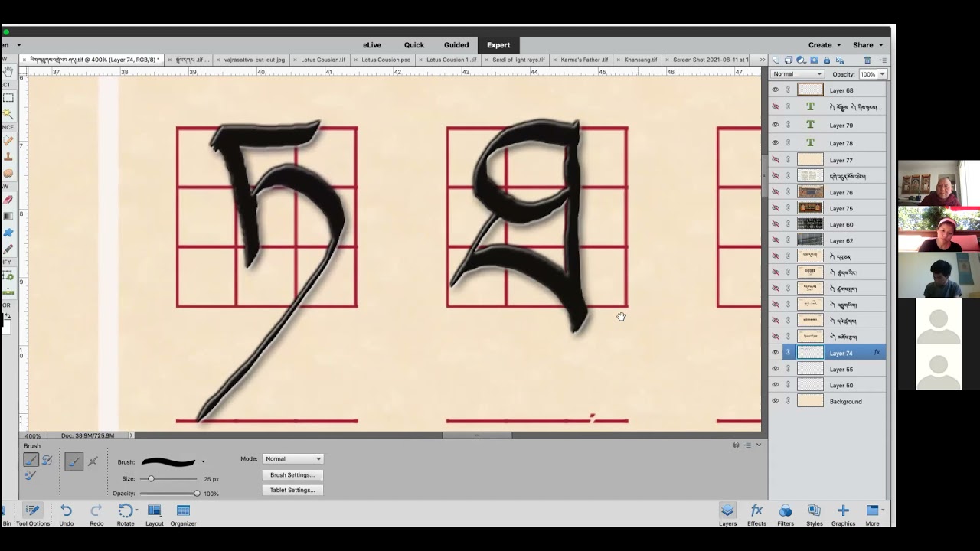Select the Sponge tool
This screenshot has width=980, height=551.
click(8, 173)
